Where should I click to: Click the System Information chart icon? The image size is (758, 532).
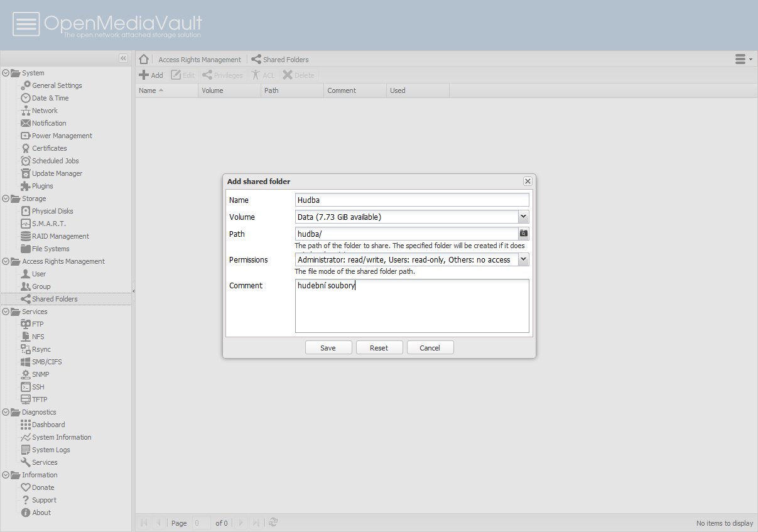[x=26, y=437]
